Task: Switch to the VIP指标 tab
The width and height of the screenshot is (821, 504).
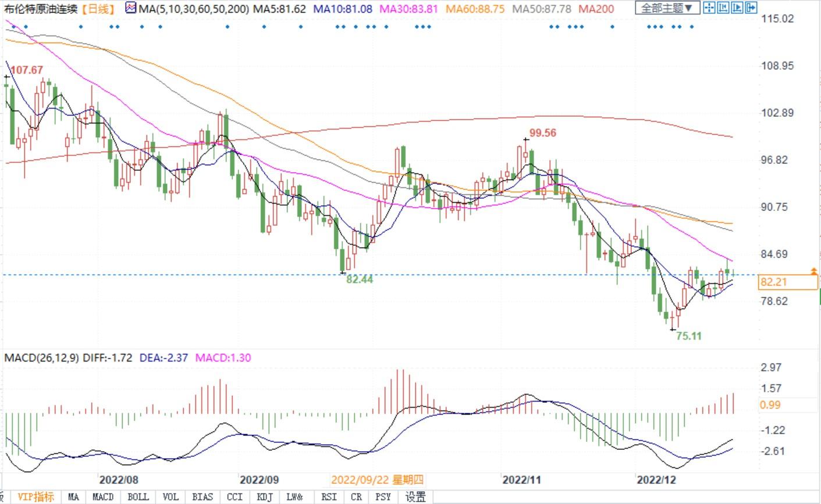Action: pyautogui.click(x=35, y=497)
